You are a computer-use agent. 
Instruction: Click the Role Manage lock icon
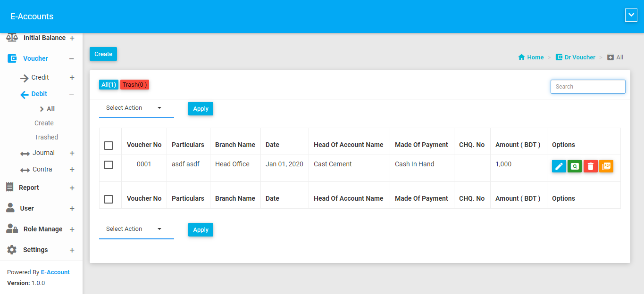pyautogui.click(x=12, y=229)
